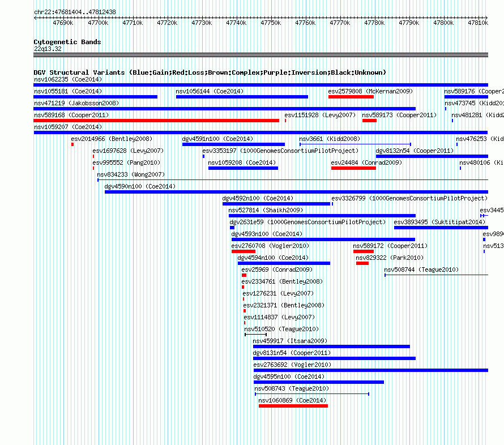The width and height of the screenshot is (504, 445).
Task: Click dgv4591n100 (Coe2014) label
Action: coord(217,139)
